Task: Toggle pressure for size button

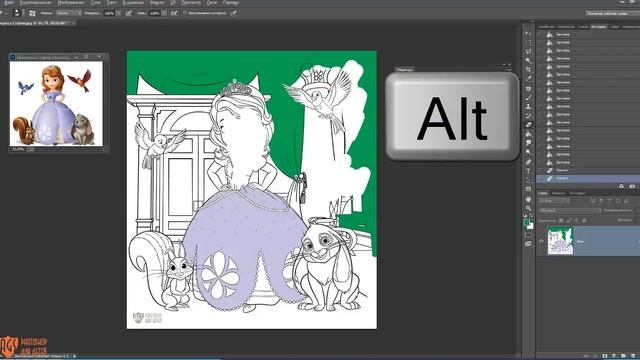Action: point(234,13)
